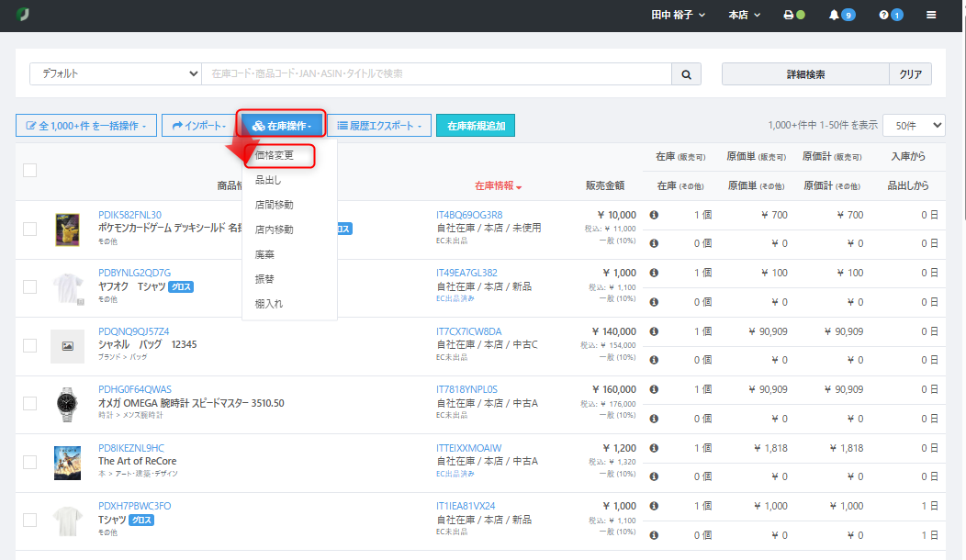Check the ヤフオク Tシャツ row checkbox

tap(30, 286)
